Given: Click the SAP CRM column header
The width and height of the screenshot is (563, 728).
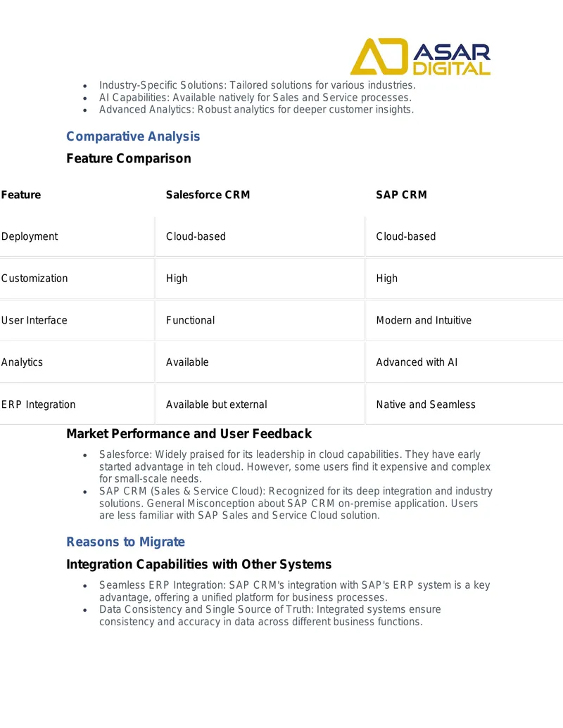Looking at the screenshot, I should (x=401, y=195).
